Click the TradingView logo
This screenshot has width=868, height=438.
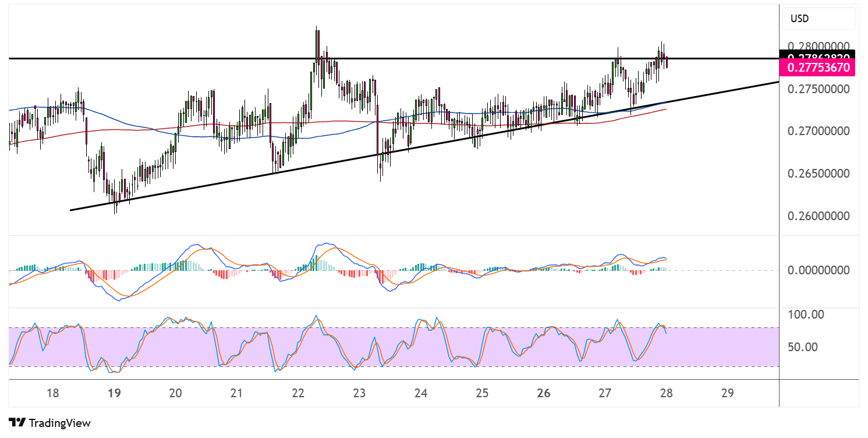(50, 423)
